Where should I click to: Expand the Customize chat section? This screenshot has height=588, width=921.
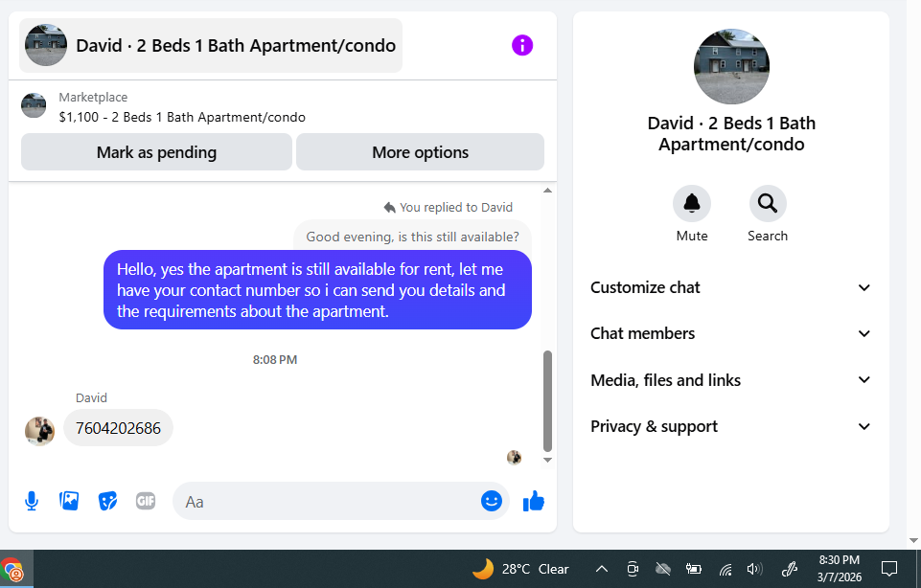(x=730, y=287)
